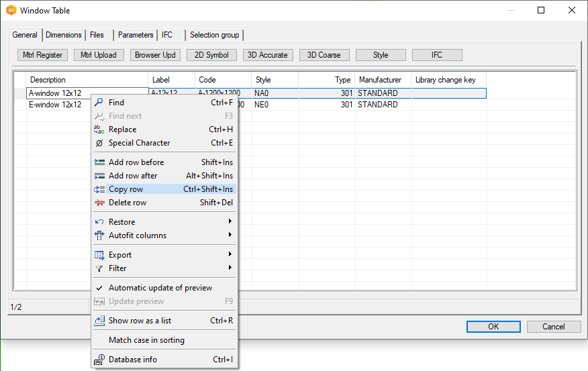This screenshot has height=371, width=588.
Task: Switch to the Dimensions tab
Action: (64, 35)
